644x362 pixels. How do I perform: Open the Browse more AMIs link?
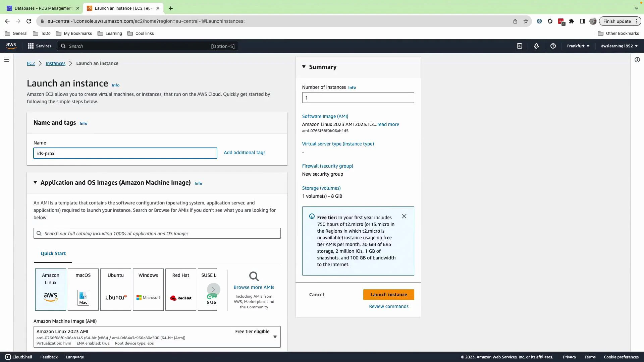(x=254, y=287)
